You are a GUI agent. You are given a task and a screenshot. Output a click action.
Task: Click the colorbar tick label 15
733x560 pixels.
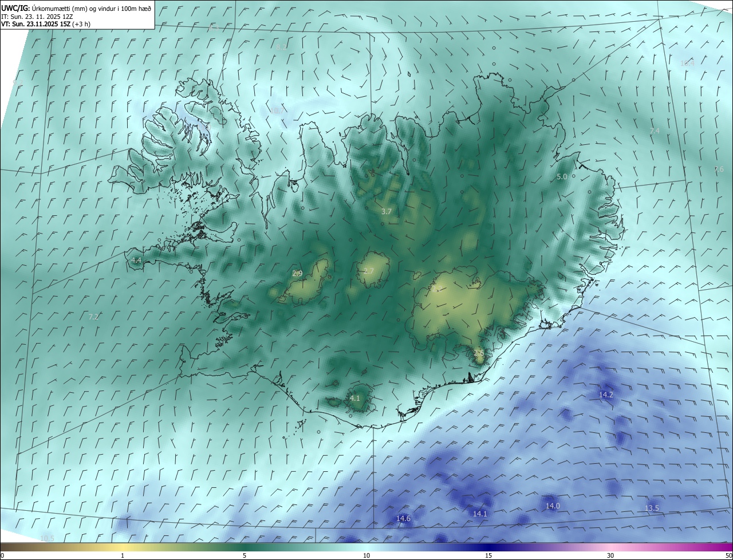[x=488, y=555]
